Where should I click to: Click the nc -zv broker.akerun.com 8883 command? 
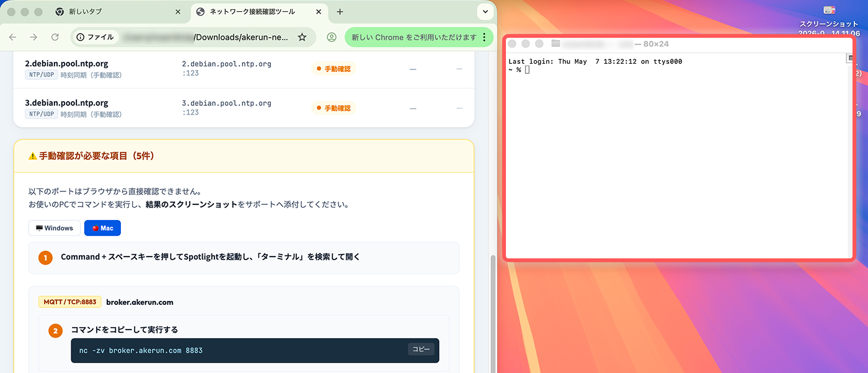[141, 351]
